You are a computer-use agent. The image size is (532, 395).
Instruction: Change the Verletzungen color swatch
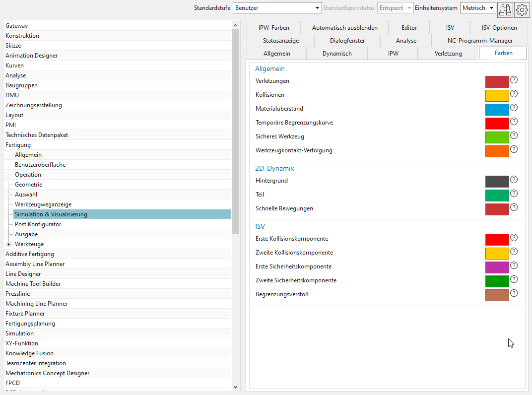point(497,82)
